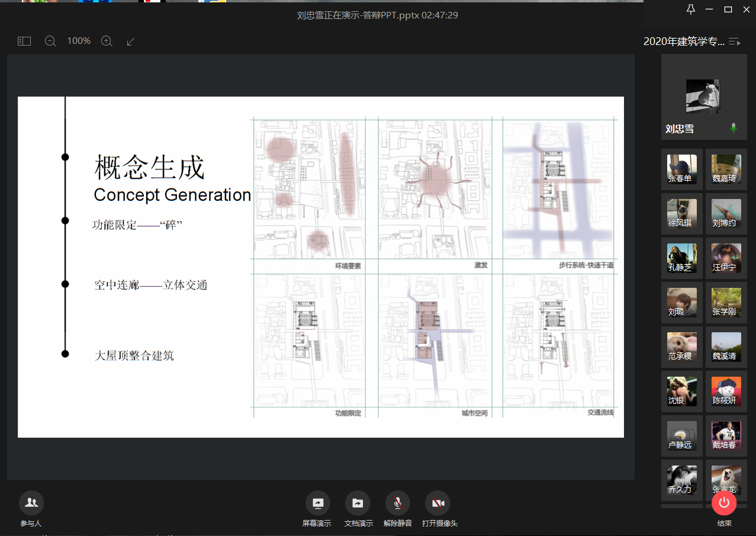The height and width of the screenshot is (536, 756).
Task: Click the 概念生成 slide heading
Action: (x=149, y=168)
